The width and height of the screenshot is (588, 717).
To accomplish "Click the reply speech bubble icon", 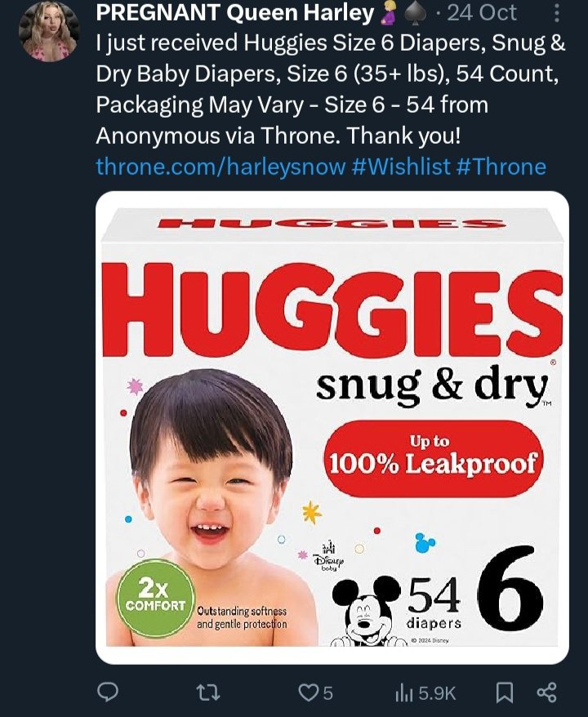I will pos(108,693).
